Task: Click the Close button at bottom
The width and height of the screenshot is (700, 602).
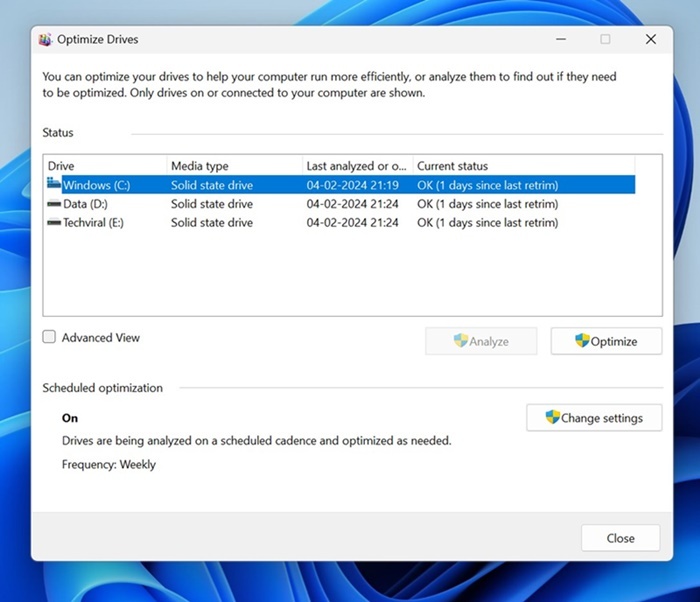Action: click(x=621, y=538)
